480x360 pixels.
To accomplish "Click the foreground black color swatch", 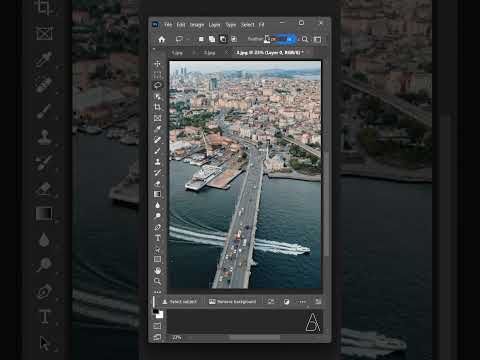I will point(156,311).
